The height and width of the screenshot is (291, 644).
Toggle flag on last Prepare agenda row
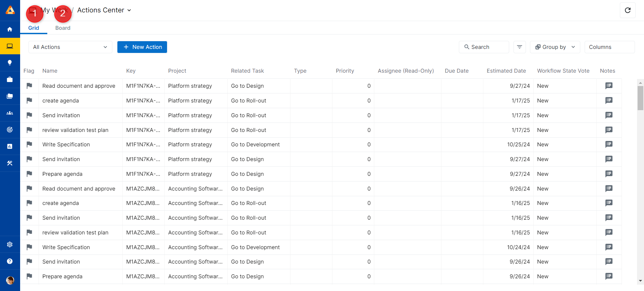pyautogui.click(x=30, y=276)
